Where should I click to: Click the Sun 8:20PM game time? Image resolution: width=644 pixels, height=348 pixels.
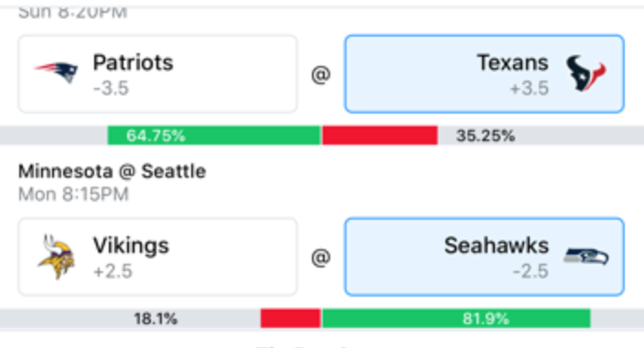pyautogui.click(x=72, y=12)
